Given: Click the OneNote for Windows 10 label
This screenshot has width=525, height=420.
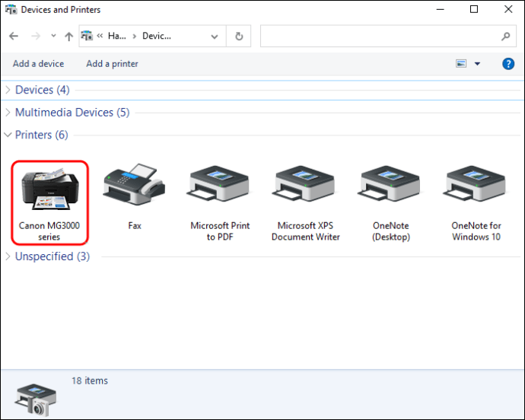Looking at the screenshot, I should (x=476, y=231).
